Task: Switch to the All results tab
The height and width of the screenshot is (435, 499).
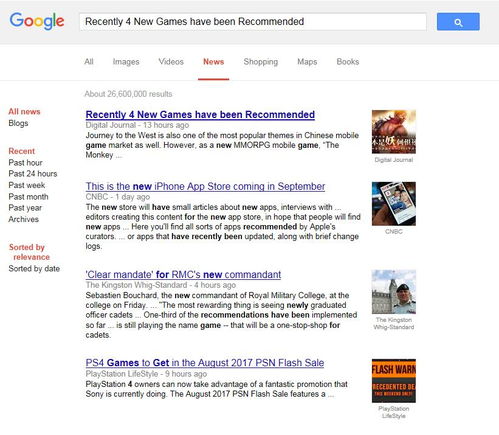Action: 89,62
